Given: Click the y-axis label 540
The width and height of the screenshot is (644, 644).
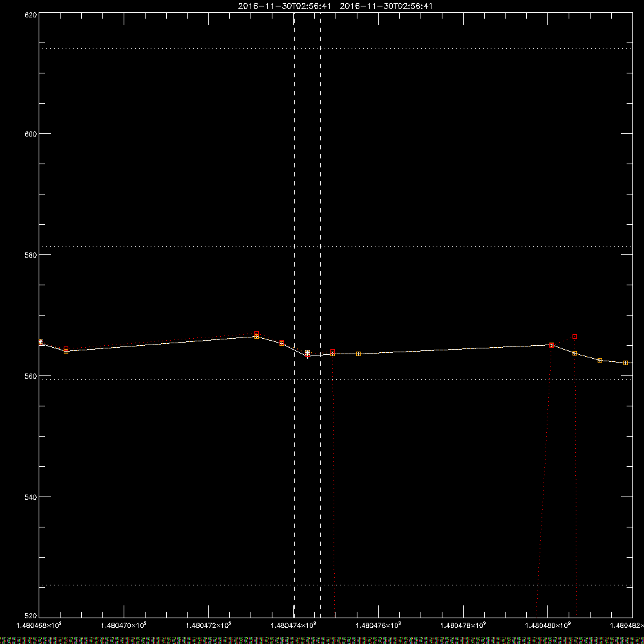Looking at the screenshot, I should (x=31, y=497).
